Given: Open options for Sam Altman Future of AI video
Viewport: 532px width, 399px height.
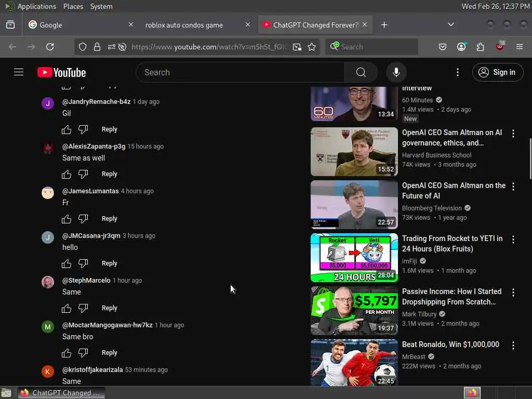Looking at the screenshot, I should click(x=513, y=187).
